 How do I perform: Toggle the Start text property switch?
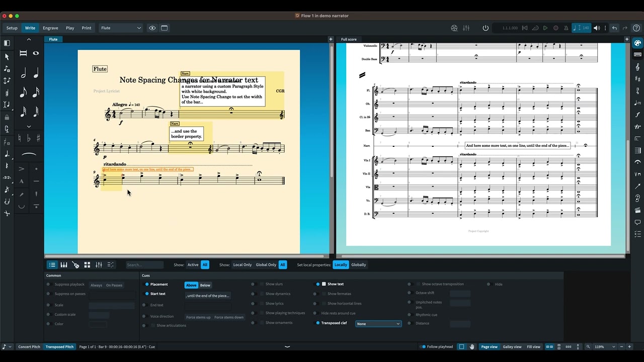(147, 294)
